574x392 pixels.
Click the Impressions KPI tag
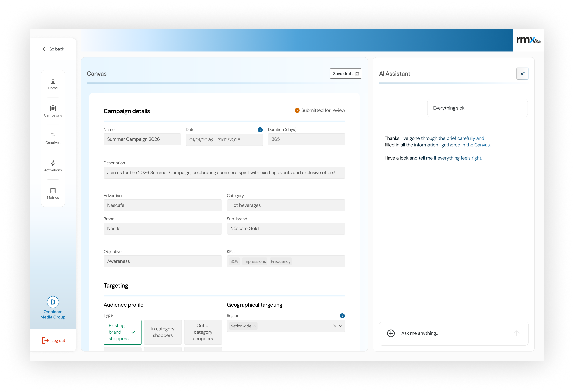pos(254,262)
